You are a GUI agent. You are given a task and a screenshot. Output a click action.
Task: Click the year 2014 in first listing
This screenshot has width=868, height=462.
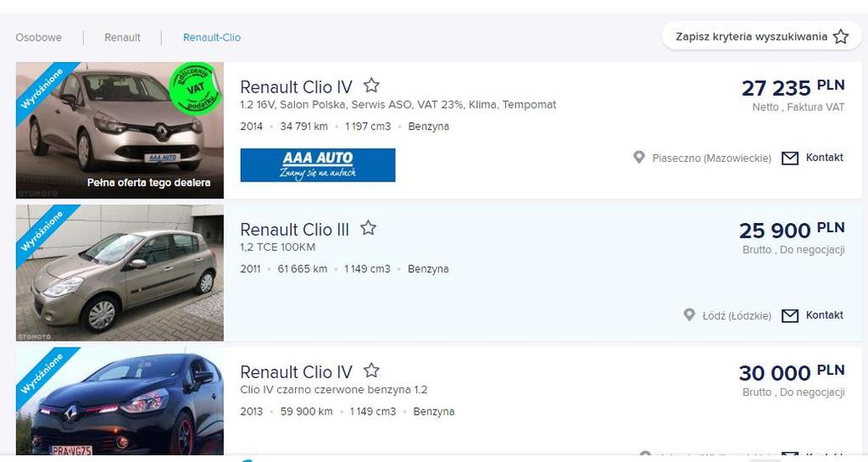coord(251,126)
